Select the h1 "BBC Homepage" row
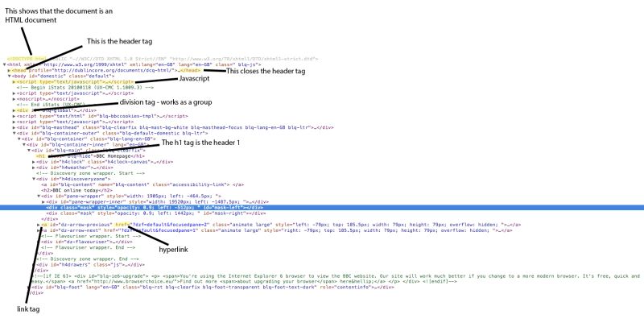Image resolution: width=644 pixels, height=327 pixels. [x=90, y=156]
